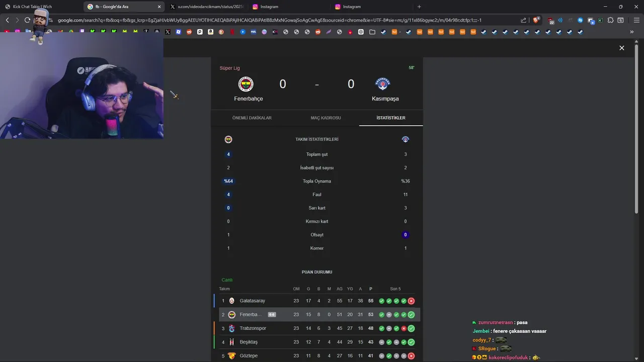Click the Süper Lig league link

pyautogui.click(x=229, y=68)
